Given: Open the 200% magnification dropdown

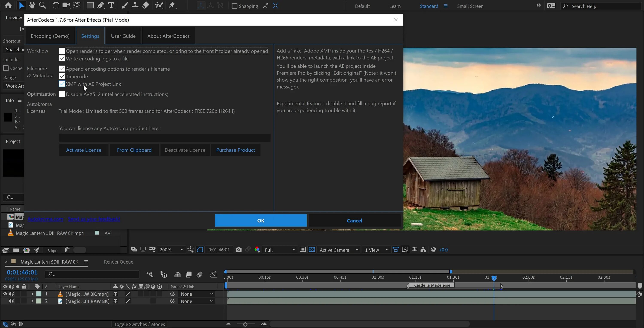Looking at the screenshot, I should tap(172, 250).
